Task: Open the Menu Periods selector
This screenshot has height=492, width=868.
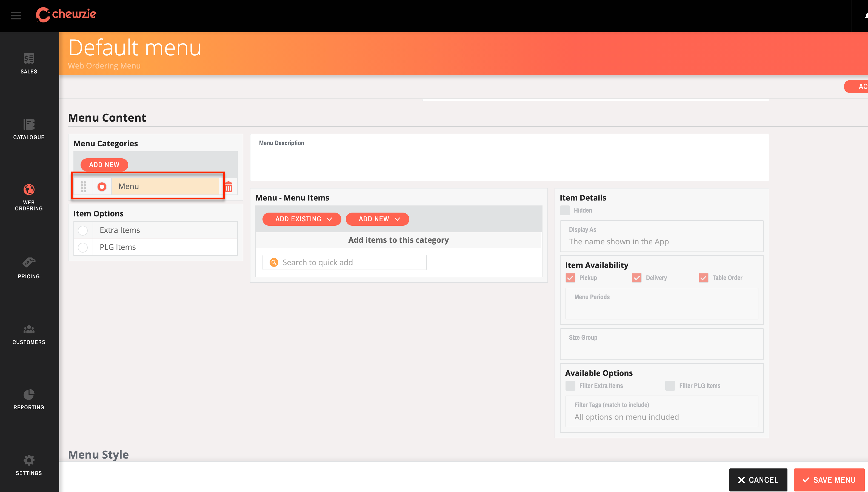Action: coord(662,304)
